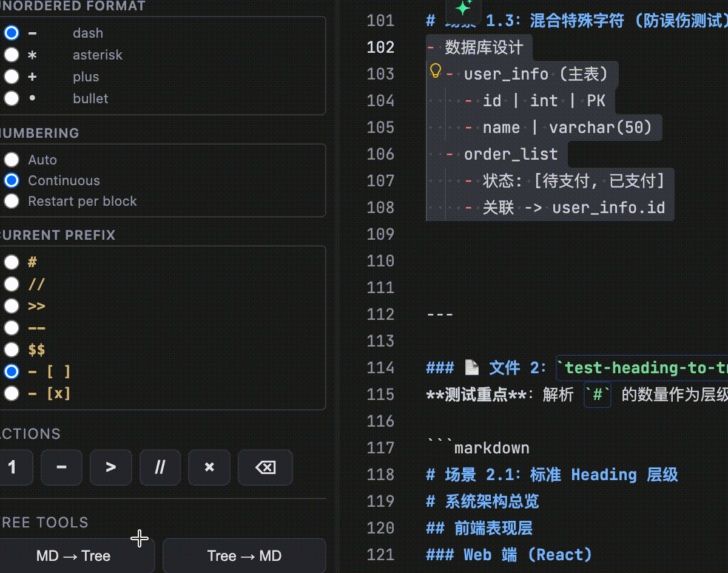Select the dash unordered format
The image size is (728, 573).
tap(12, 33)
